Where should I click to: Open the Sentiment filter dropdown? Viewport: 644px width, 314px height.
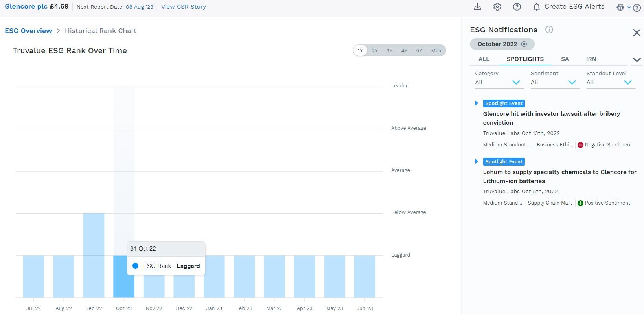tap(555, 82)
